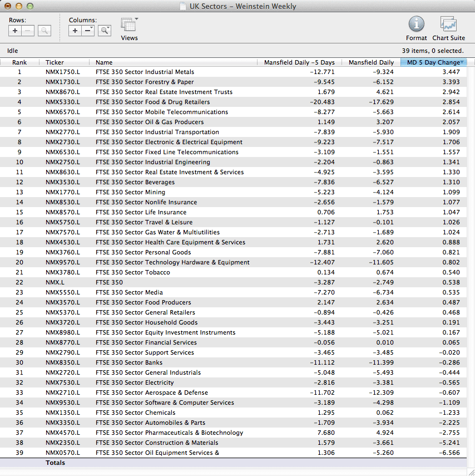This screenshot has width=475, height=476.
Task: Open the Format info panel
Action: (x=416, y=24)
